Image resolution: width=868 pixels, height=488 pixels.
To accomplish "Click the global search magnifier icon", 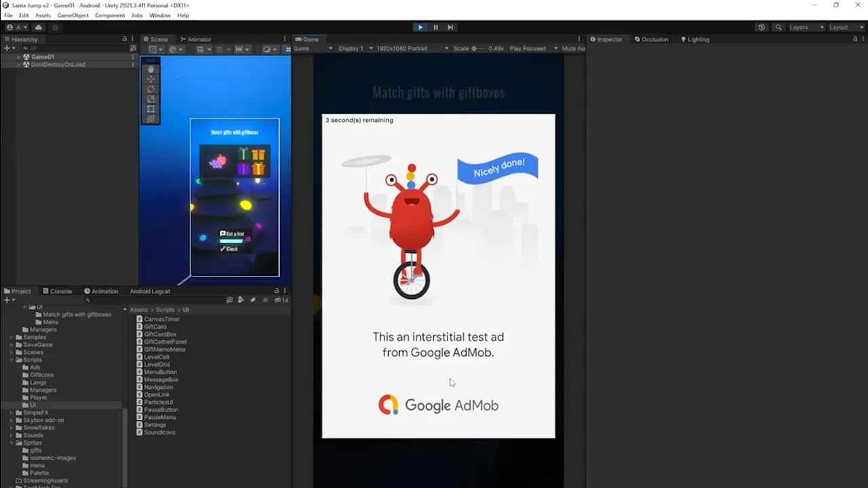I will coord(778,27).
